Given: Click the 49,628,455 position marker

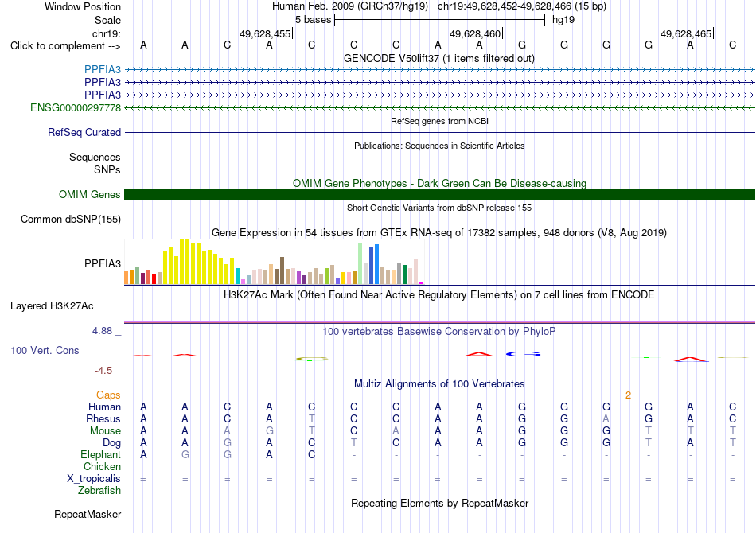Looking at the screenshot, I should tap(265, 33).
